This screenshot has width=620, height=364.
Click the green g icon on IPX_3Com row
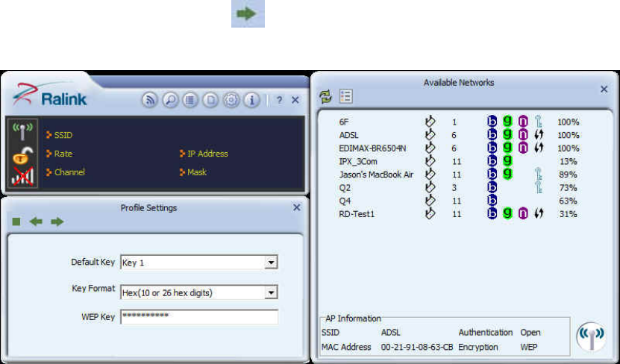pos(507,161)
